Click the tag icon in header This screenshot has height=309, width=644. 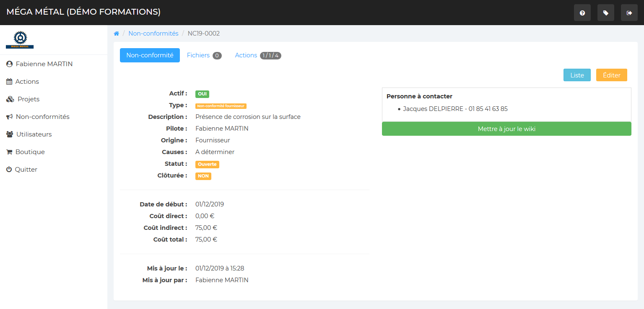click(605, 13)
